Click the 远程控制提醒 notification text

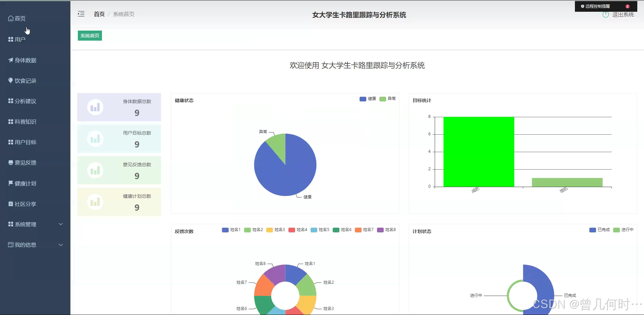click(x=598, y=6)
